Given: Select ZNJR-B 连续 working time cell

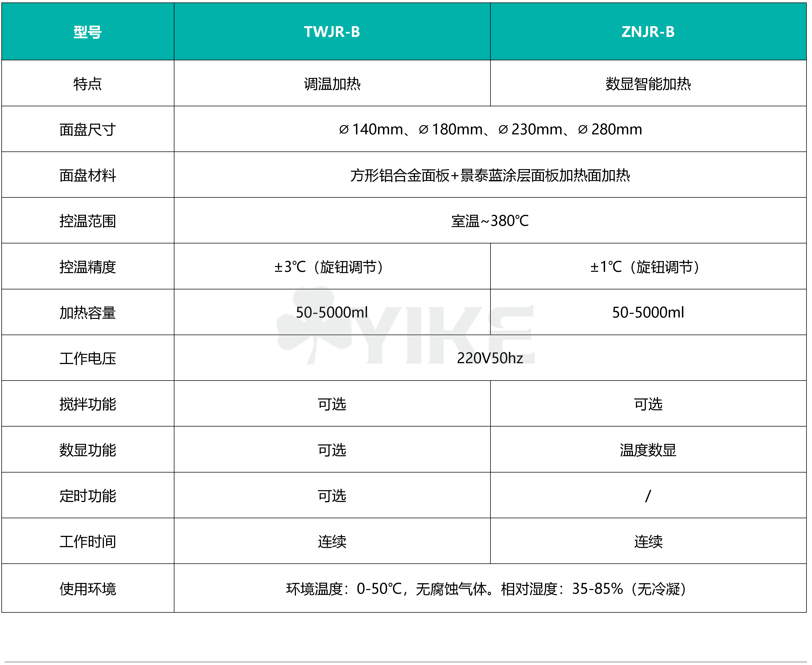Looking at the screenshot, I should (648, 541).
